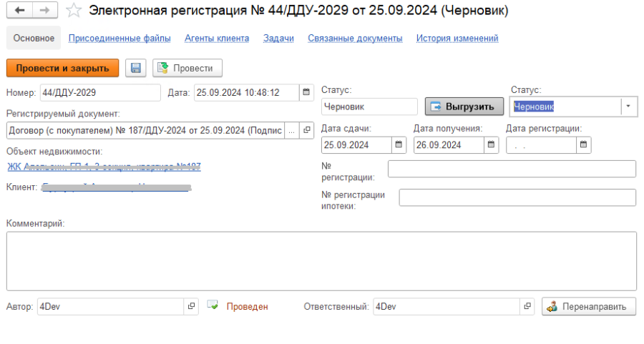Open calendar picker for Дата получения

pos(491,145)
